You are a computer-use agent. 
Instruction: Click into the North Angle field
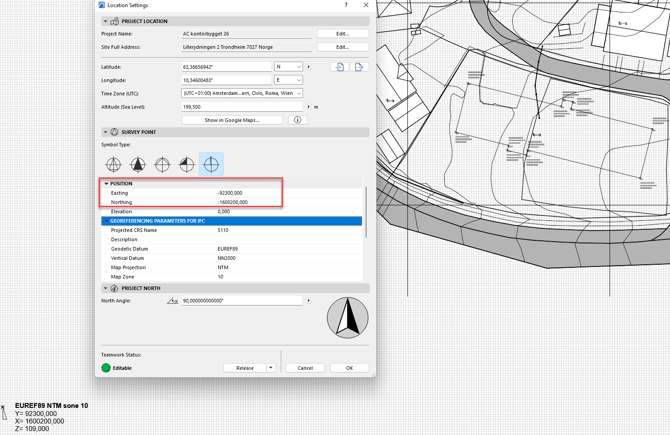241,301
